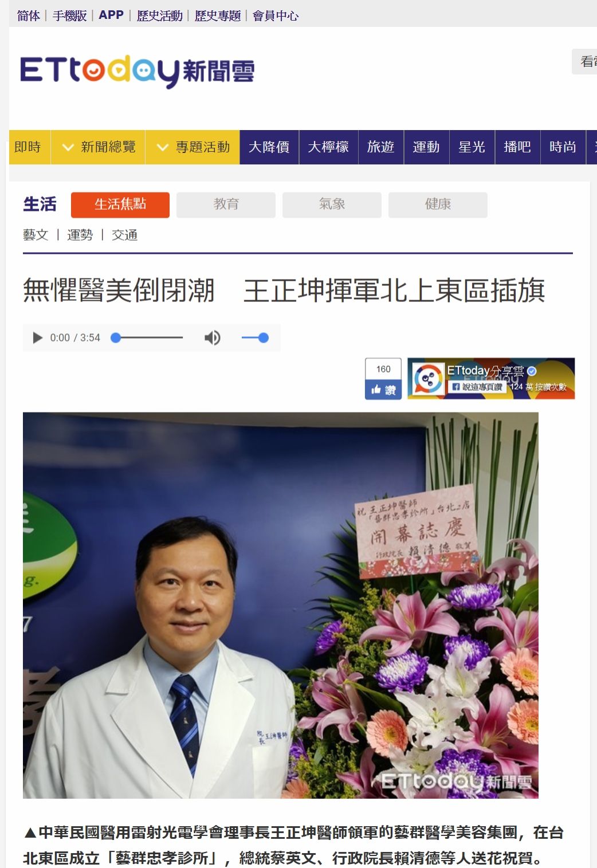Click the 說這專頁讚 Facebook button
The height and width of the screenshot is (868, 597).
click(x=477, y=387)
